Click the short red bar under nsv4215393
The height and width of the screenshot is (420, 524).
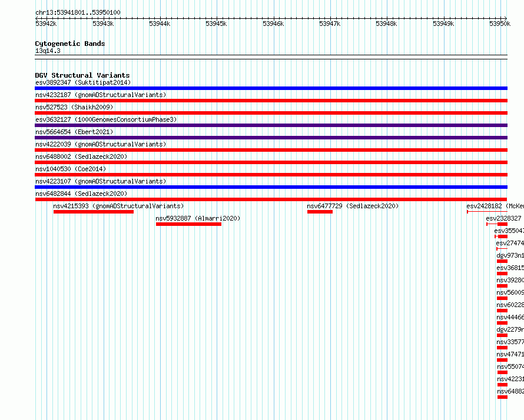tap(94, 212)
